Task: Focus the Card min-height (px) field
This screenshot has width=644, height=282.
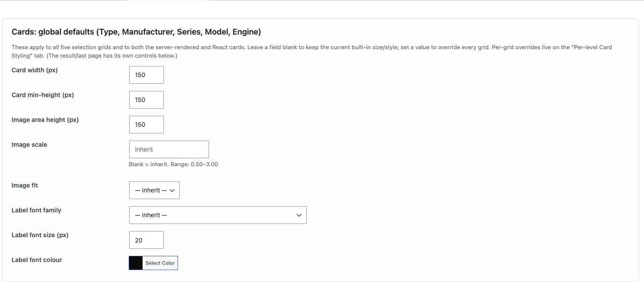Action: pyautogui.click(x=146, y=100)
